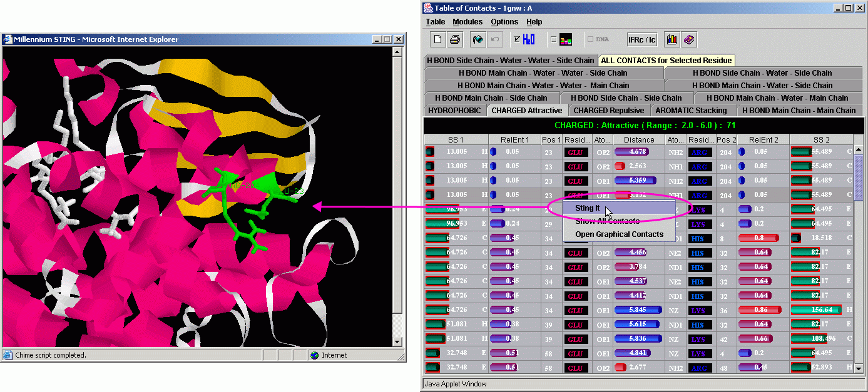Click the colored bar chart toolbar icon
Screen dimensions: 868x392
(x=672, y=39)
